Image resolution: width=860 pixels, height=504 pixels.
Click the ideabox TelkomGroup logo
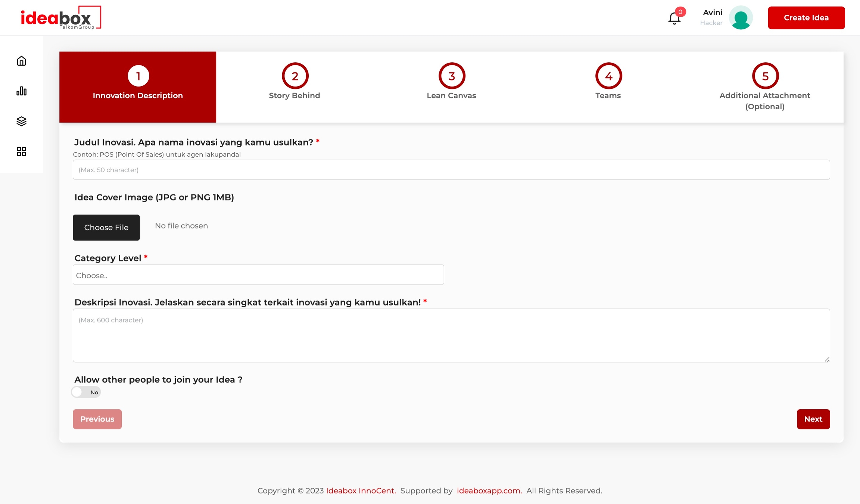pyautogui.click(x=61, y=18)
